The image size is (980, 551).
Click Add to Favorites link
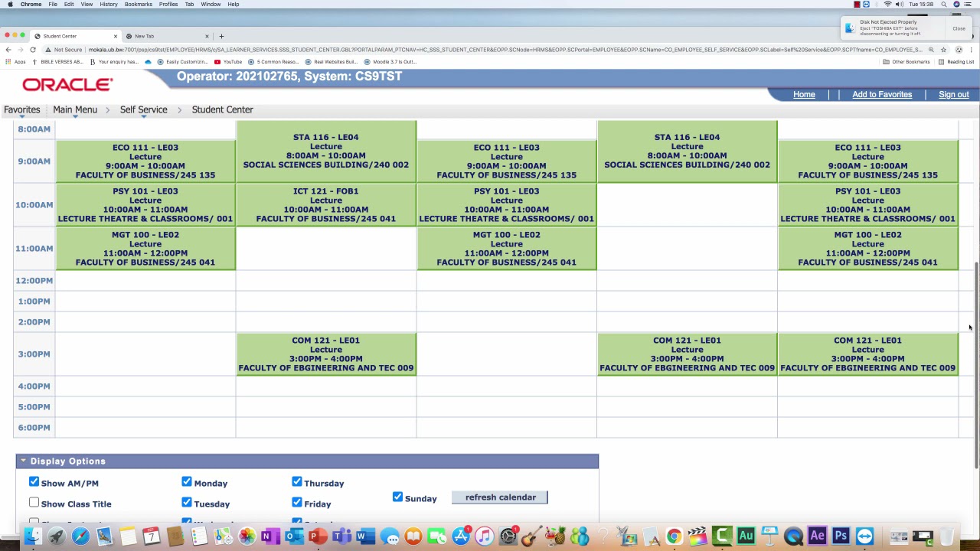tap(882, 94)
